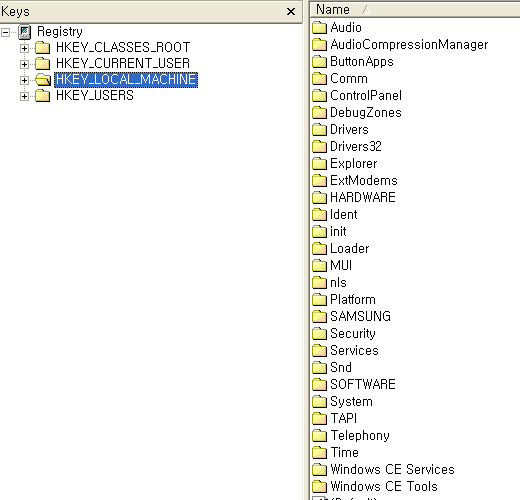Click the Registry computer icon
The height and width of the screenshot is (500, 520).
pyautogui.click(x=25, y=32)
